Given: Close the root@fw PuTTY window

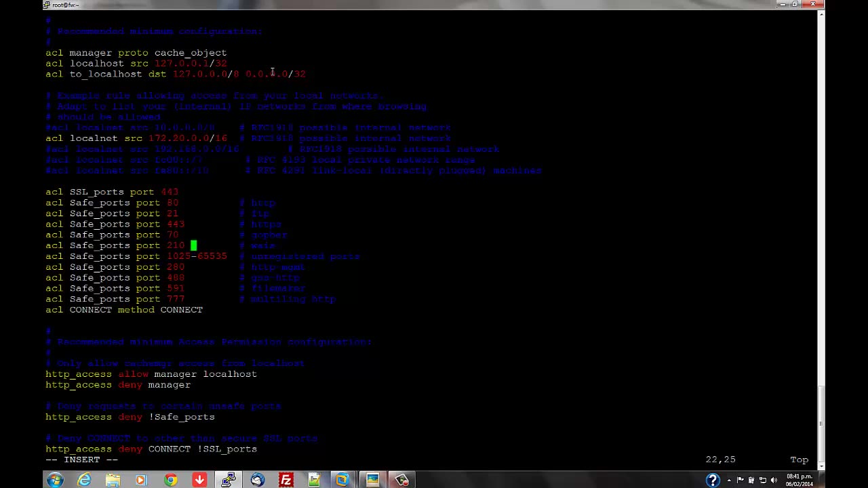Looking at the screenshot, I should pos(813,4).
